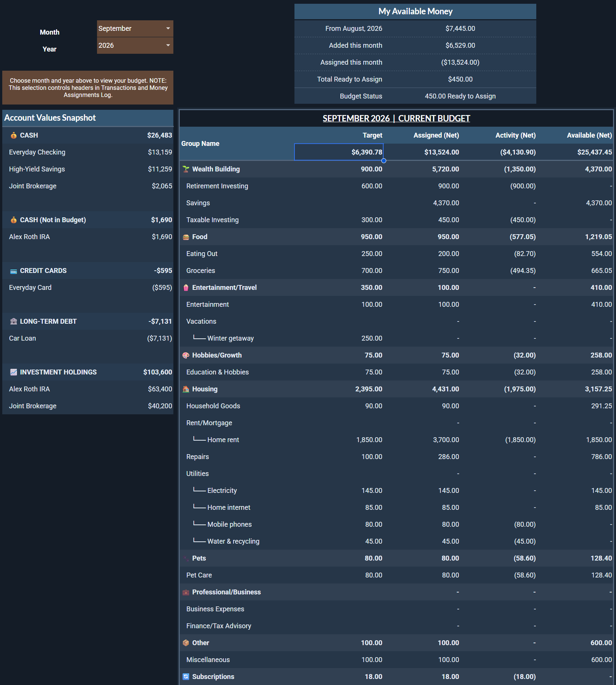The height and width of the screenshot is (685, 616).
Task: Click the chart icon beside INVESTMENT HOLDINGS
Action: point(14,372)
